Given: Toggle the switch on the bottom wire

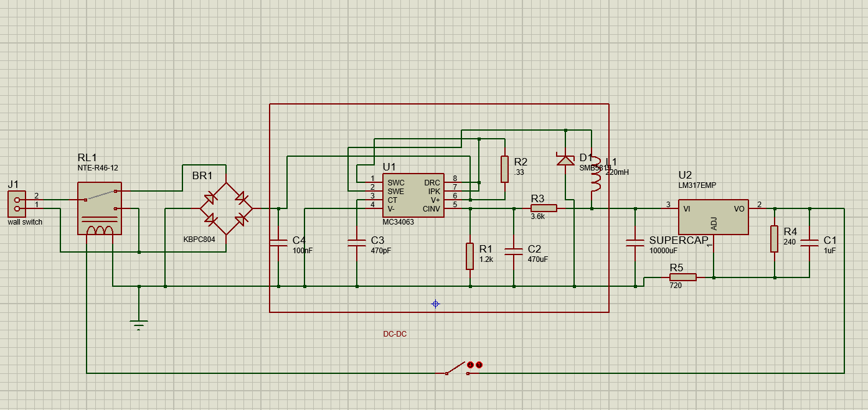Looking at the screenshot, I should coord(456,368).
